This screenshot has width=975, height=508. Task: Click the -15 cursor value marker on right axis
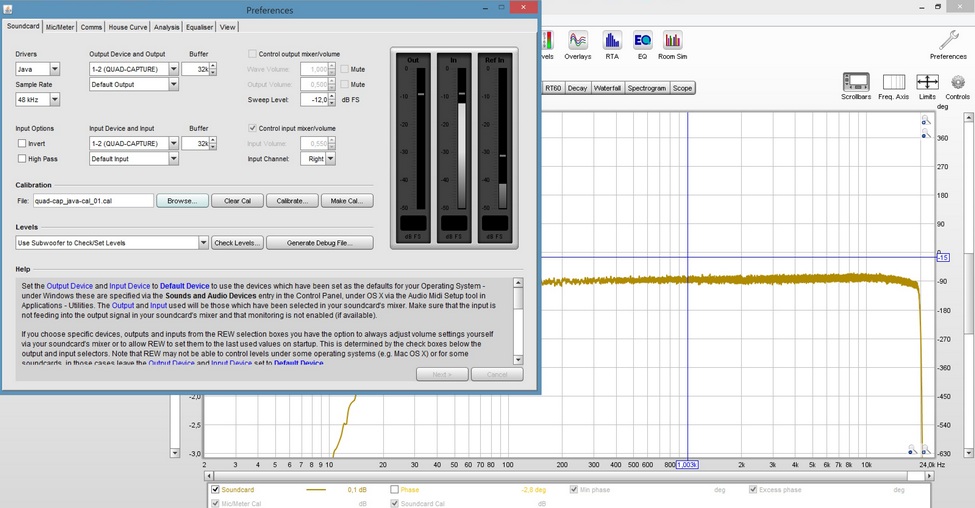(x=943, y=257)
